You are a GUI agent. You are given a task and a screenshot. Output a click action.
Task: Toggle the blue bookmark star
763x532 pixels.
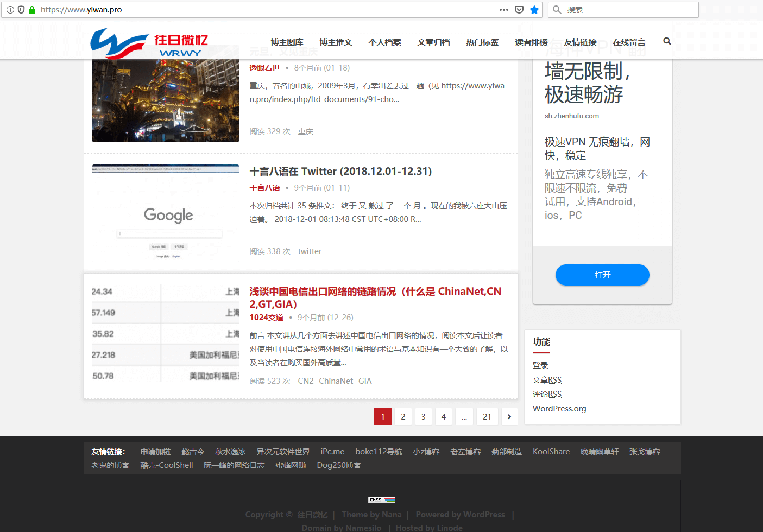pyautogui.click(x=534, y=10)
